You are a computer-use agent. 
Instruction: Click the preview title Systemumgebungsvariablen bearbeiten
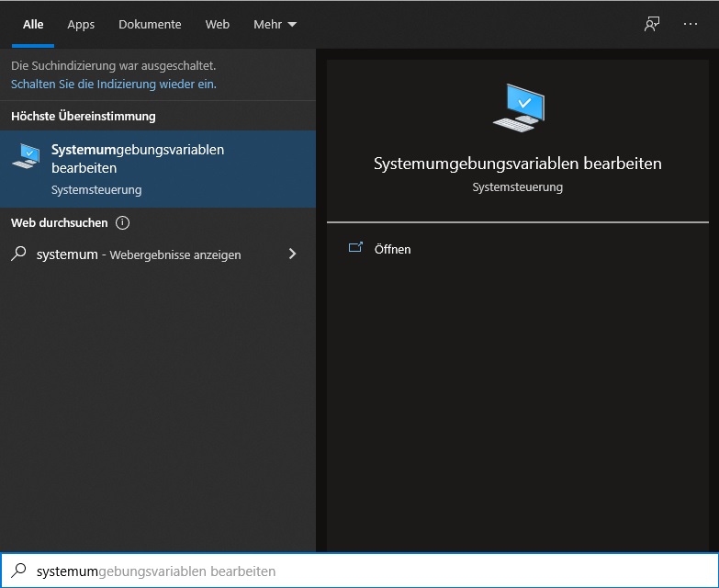[x=517, y=164]
